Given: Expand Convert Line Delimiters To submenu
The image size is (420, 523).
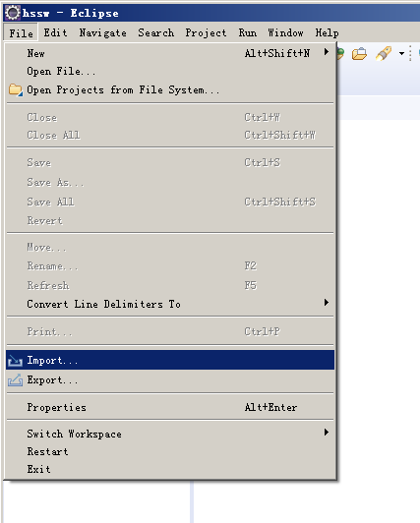Looking at the screenshot, I should click(x=327, y=303).
